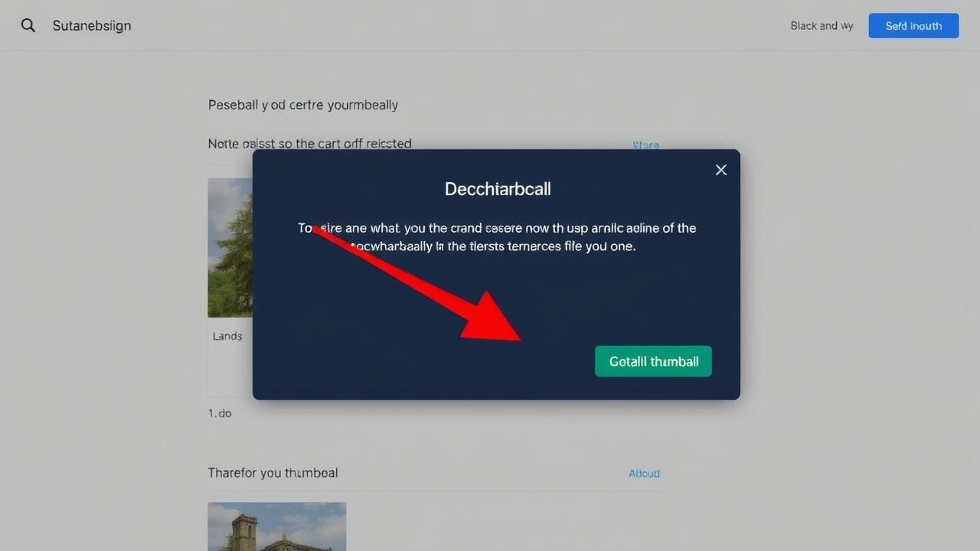
Task: Click the white card area below Lands
Action: pos(230,371)
